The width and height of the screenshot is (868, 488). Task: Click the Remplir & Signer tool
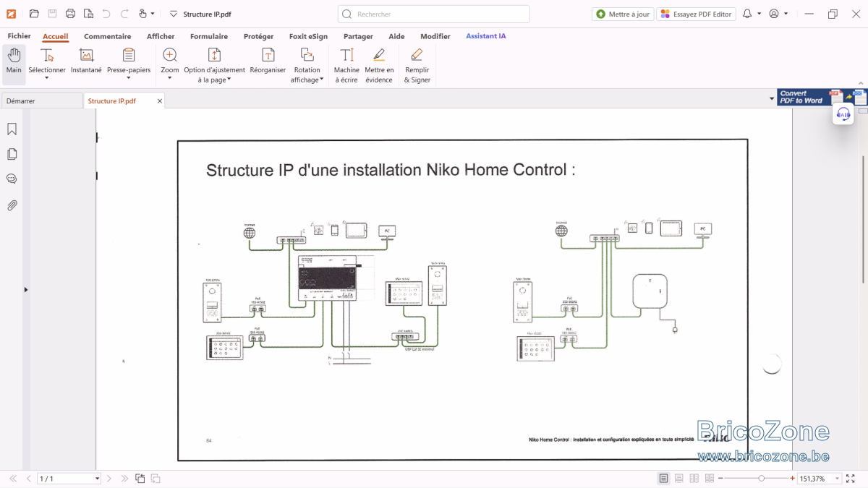click(x=417, y=65)
